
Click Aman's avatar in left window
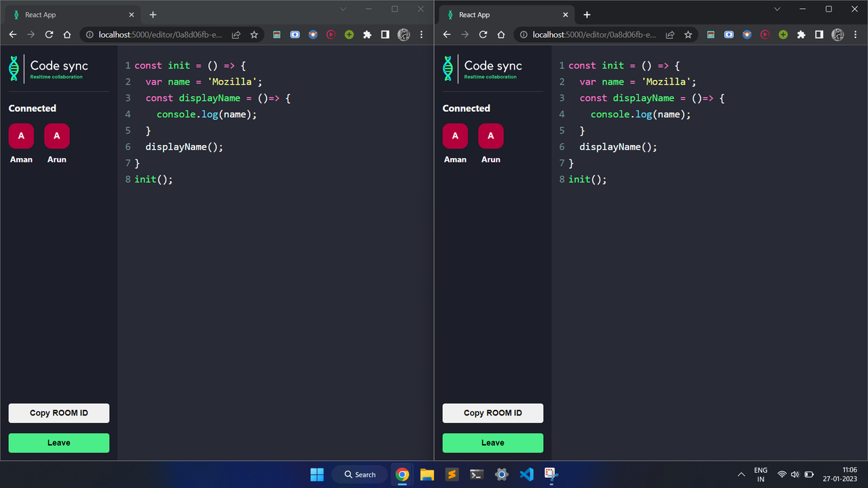click(21, 136)
